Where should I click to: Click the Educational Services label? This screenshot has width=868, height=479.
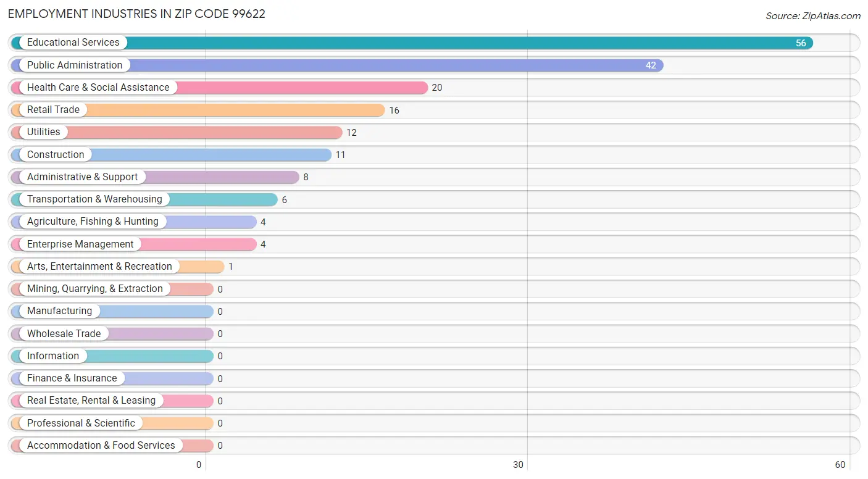pyautogui.click(x=73, y=43)
